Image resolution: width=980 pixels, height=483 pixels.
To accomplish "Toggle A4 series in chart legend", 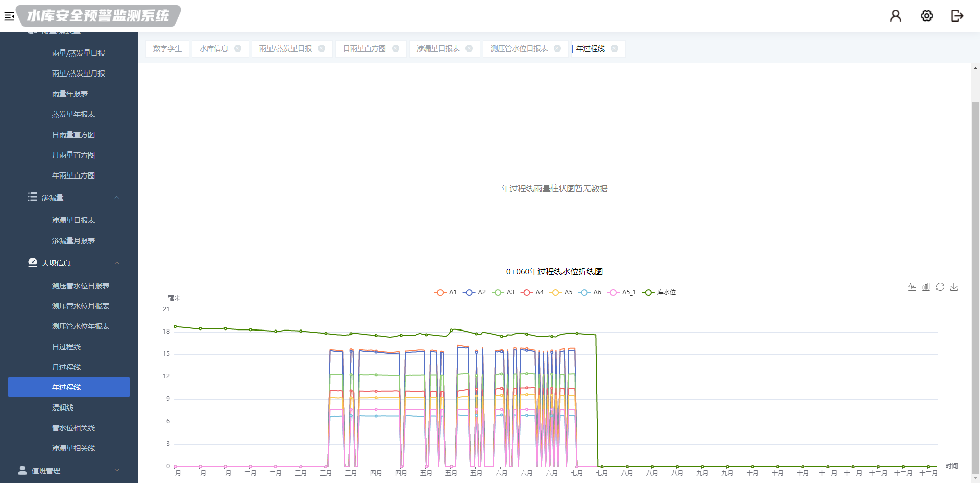I will (532, 292).
